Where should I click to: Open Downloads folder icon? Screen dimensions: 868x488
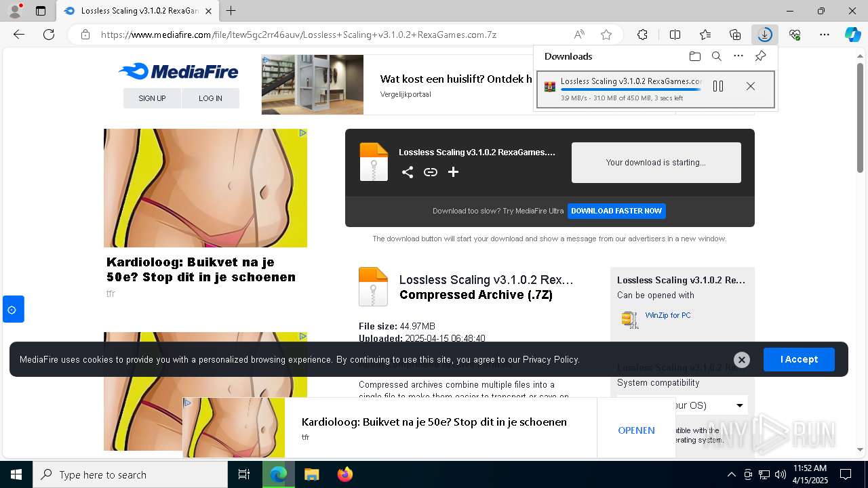pos(694,56)
